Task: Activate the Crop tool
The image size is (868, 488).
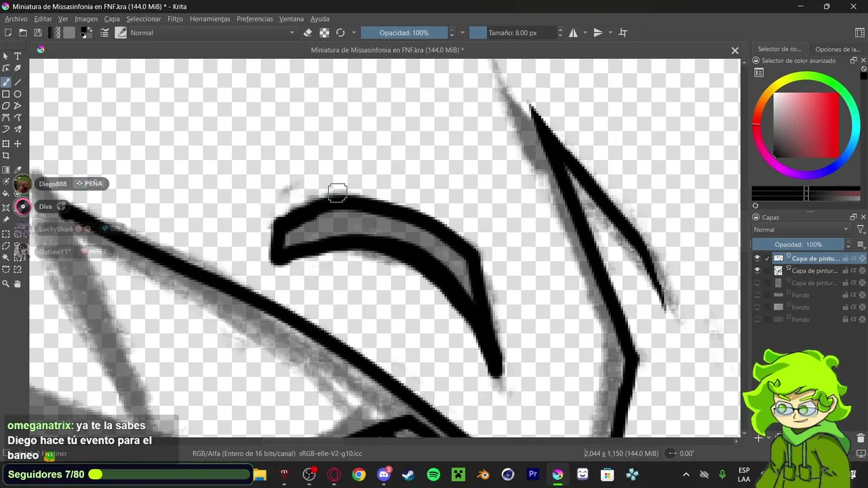Action: [x=6, y=156]
